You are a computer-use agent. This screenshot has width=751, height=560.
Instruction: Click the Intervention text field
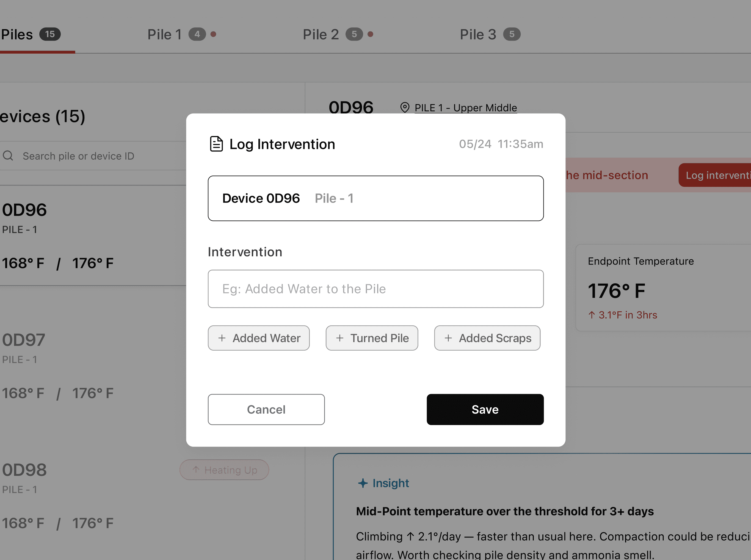pos(376,289)
